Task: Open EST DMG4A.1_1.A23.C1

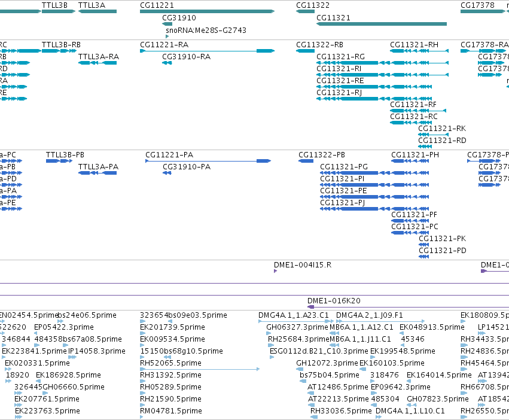Action: pos(294,315)
